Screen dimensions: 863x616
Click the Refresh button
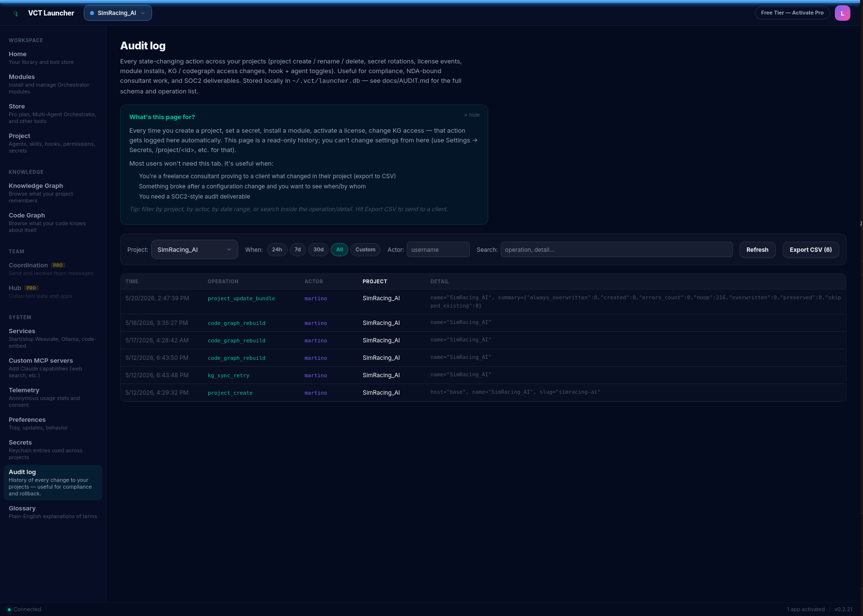757,250
